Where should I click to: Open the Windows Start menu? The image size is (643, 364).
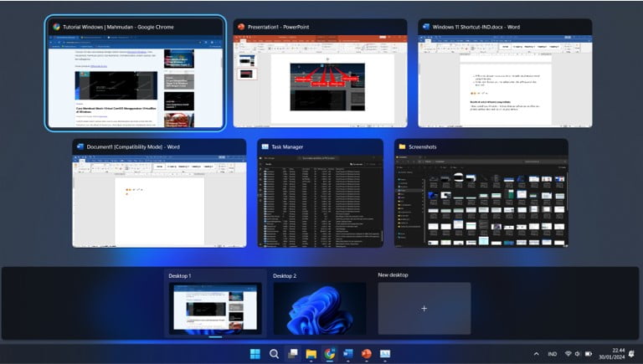pyautogui.click(x=255, y=354)
